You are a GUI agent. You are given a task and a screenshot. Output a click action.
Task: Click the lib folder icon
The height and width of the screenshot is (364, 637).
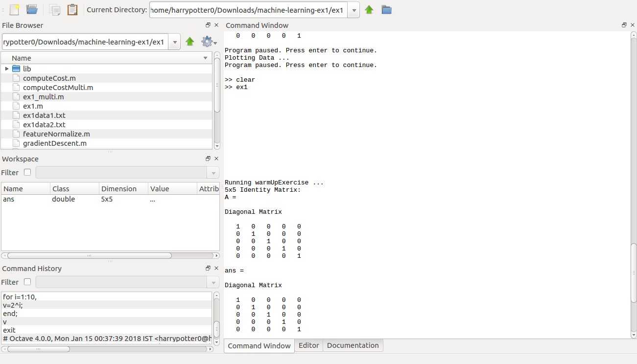(x=16, y=69)
